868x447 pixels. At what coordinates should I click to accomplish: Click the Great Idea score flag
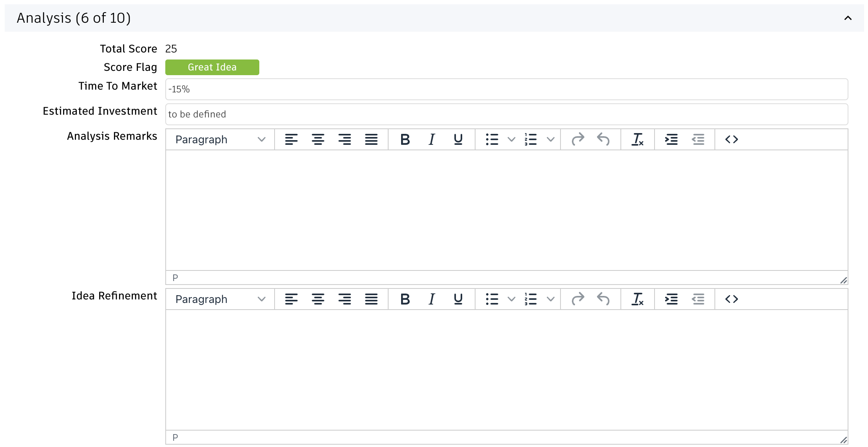(212, 67)
